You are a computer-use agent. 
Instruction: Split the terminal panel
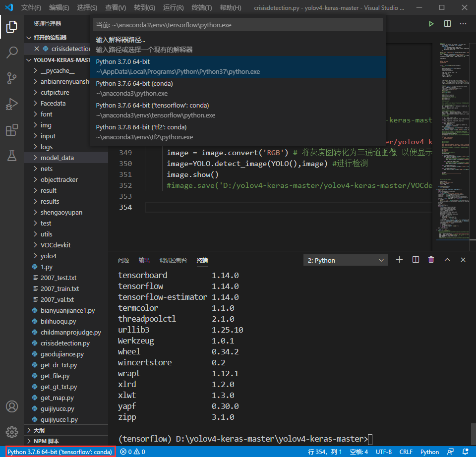tap(416, 260)
